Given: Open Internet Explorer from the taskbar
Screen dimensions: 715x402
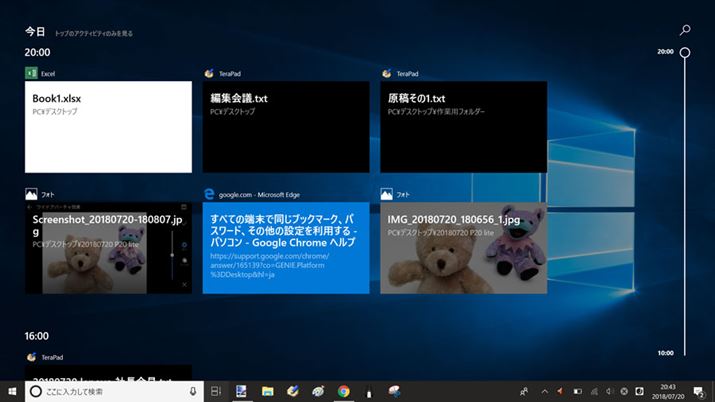Looking at the screenshot, I should (x=318, y=391).
